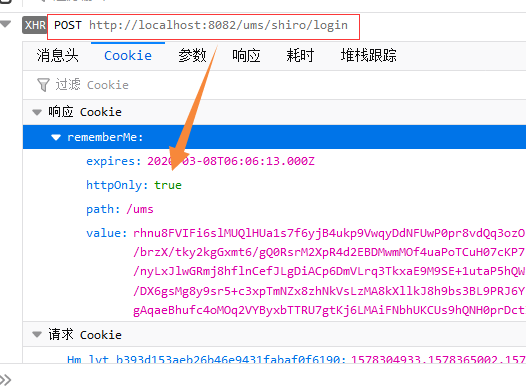Click the filter funnel icon
526x387 pixels.
coord(43,85)
